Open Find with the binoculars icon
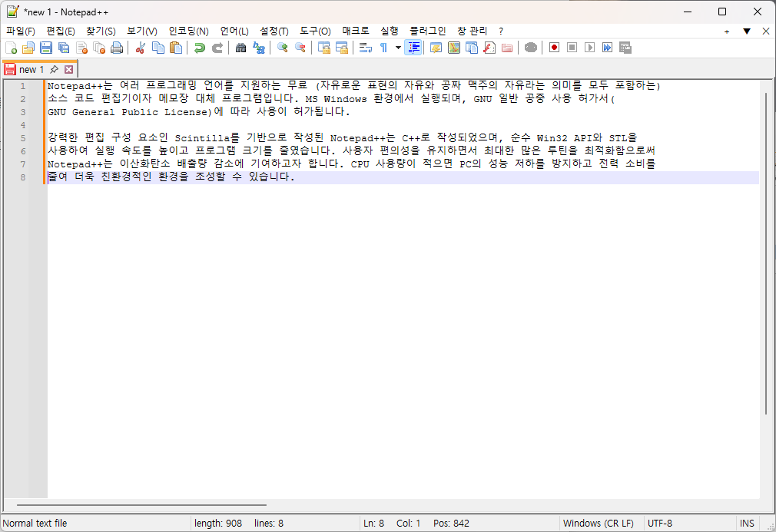This screenshot has width=776, height=532. point(241,48)
